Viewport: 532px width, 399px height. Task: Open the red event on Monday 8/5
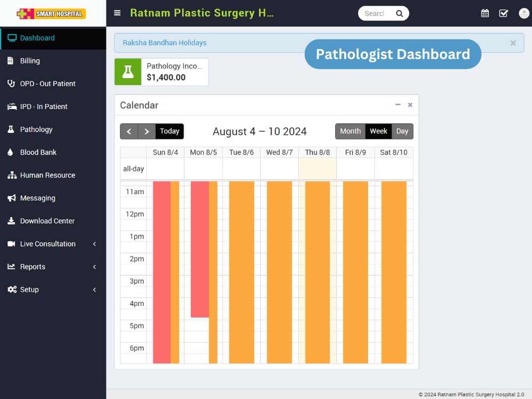(x=199, y=250)
